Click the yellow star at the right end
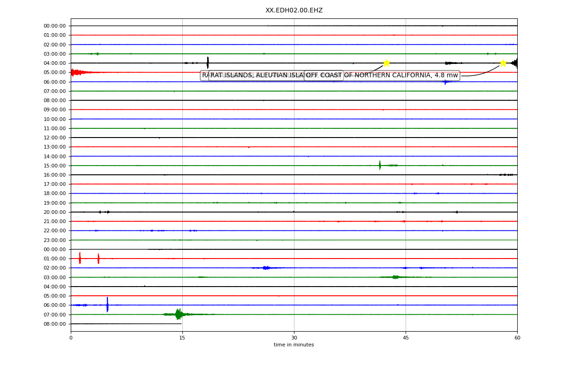588x368 pixels. tap(503, 63)
